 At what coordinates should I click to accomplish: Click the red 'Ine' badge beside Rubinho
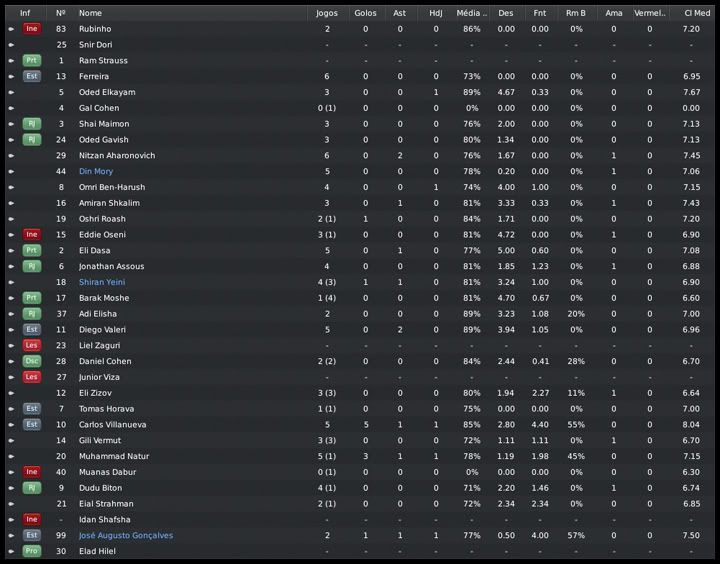(x=32, y=29)
